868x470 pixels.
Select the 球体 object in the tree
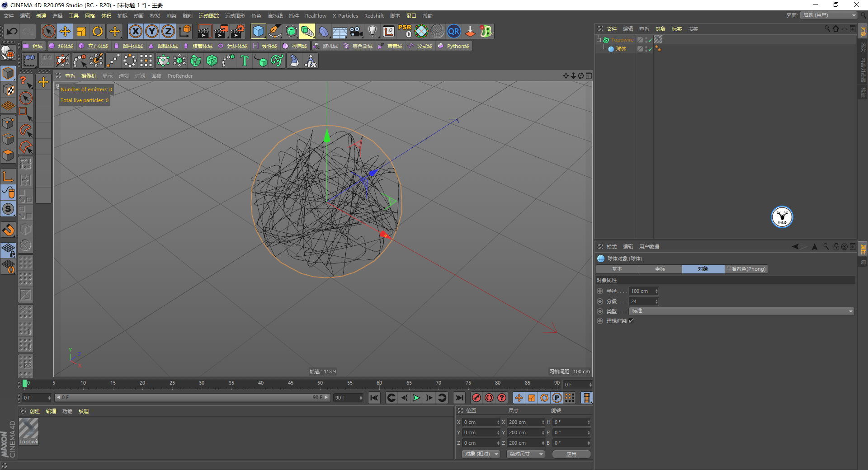click(621, 49)
